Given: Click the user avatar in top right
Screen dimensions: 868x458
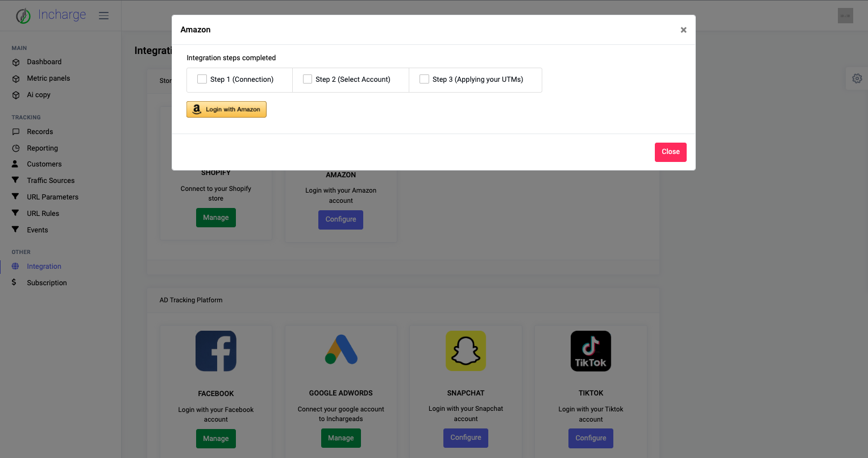Looking at the screenshot, I should pyautogui.click(x=845, y=16).
